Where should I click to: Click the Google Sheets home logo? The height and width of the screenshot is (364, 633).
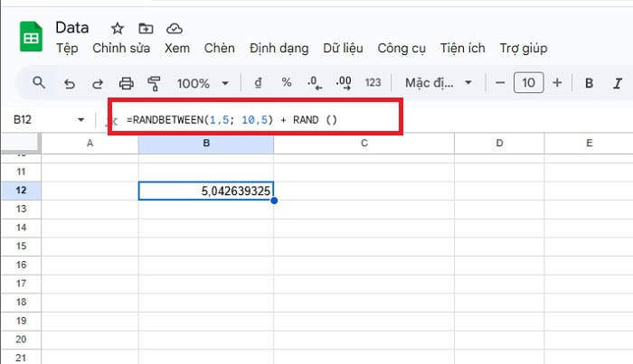30,39
